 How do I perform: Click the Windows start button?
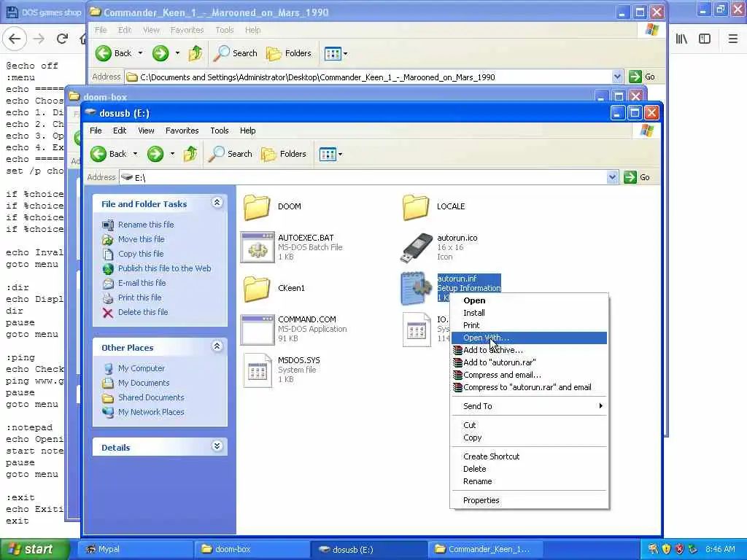(x=34, y=550)
